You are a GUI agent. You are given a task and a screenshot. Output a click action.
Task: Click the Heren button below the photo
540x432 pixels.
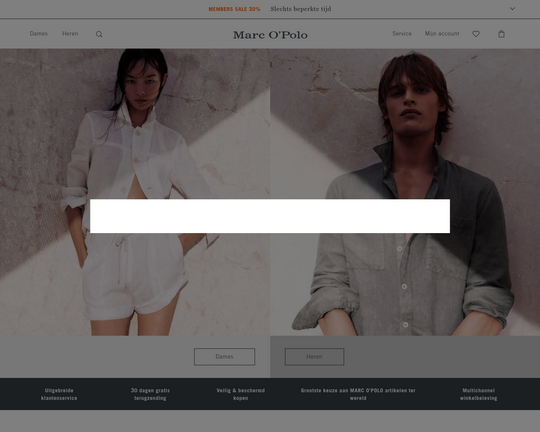point(314,357)
